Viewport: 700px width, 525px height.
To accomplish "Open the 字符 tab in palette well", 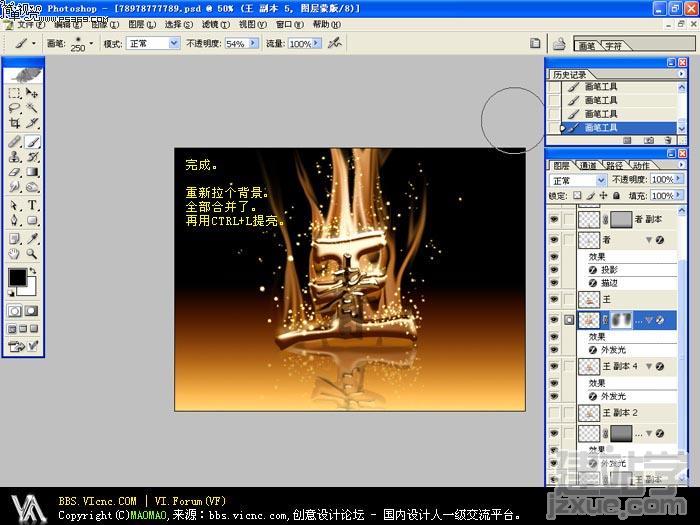I will tap(613, 46).
